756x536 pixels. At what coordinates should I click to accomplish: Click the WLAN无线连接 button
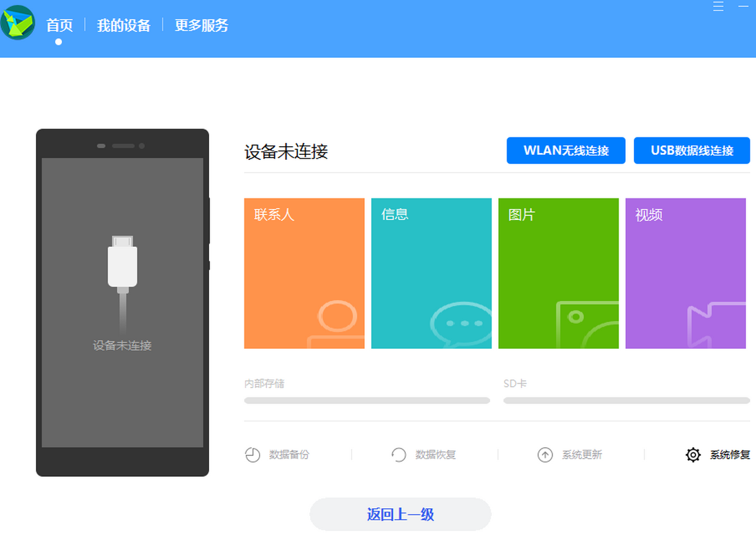[565, 151]
